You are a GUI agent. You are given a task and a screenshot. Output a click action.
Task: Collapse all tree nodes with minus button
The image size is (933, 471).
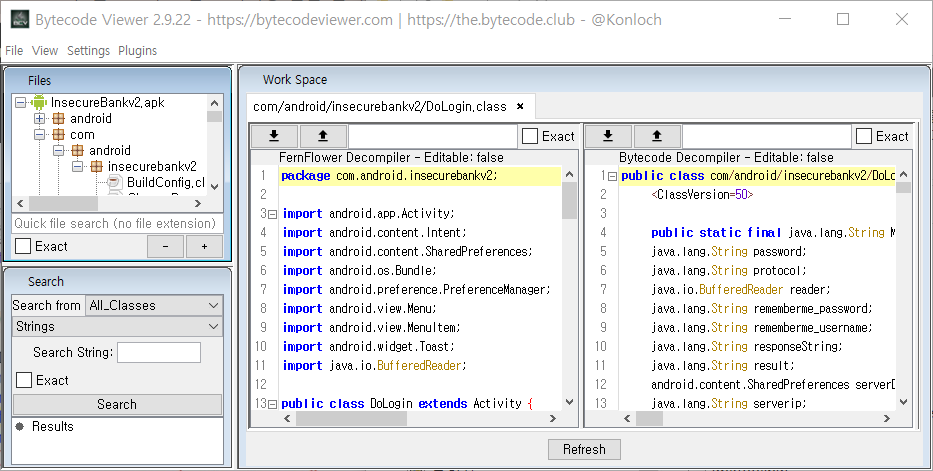[x=165, y=246]
